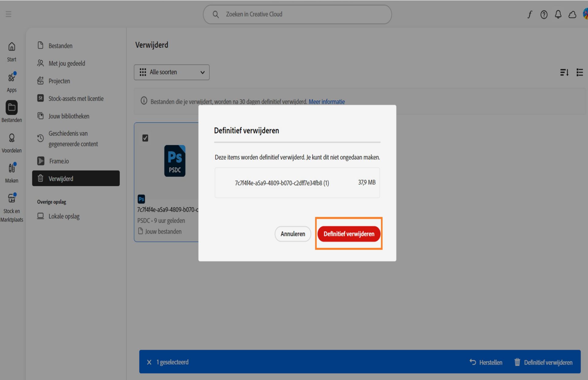Screen dimensions: 588x380
Task: Open Apps in left rail
Action: [x=12, y=82]
